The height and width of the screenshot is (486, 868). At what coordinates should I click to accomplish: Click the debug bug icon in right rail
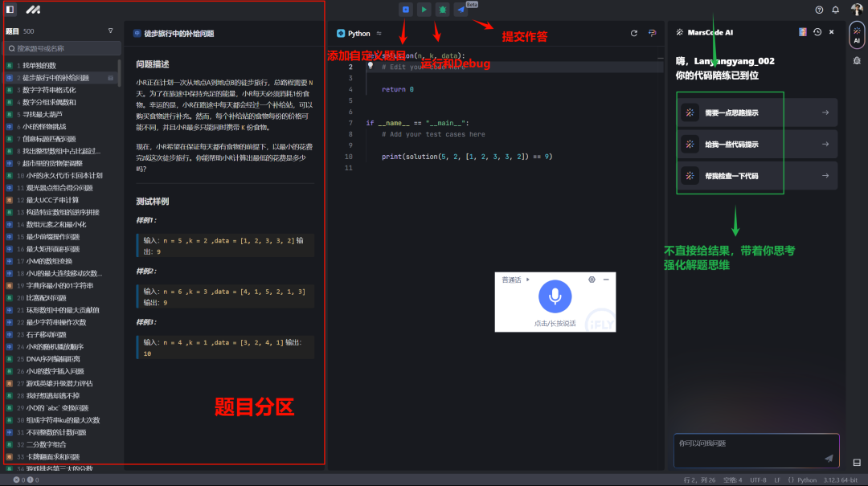coord(857,61)
